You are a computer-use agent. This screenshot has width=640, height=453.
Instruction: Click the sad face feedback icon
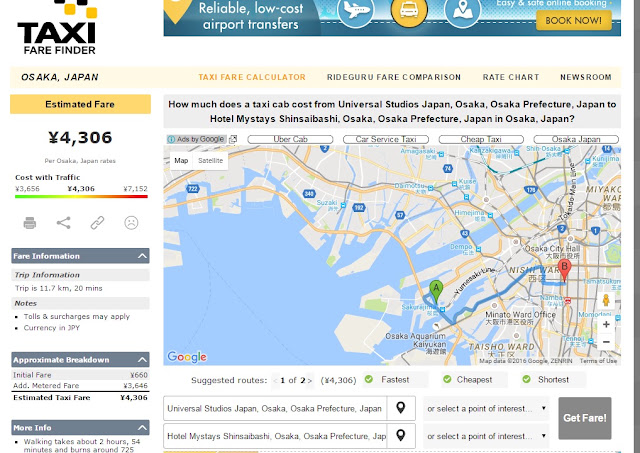tap(131, 223)
